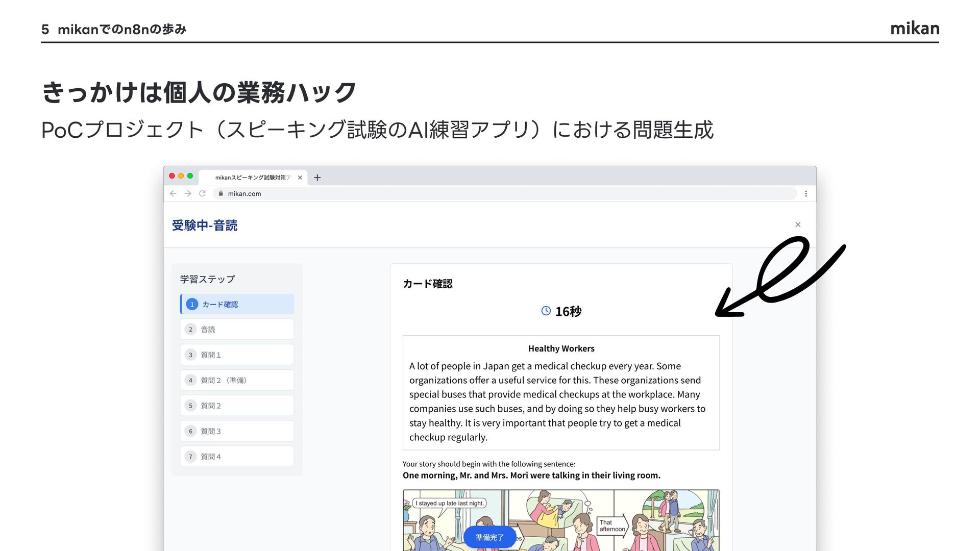Choose step 5 質問２

pyautogui.click(x=237, y=406)
